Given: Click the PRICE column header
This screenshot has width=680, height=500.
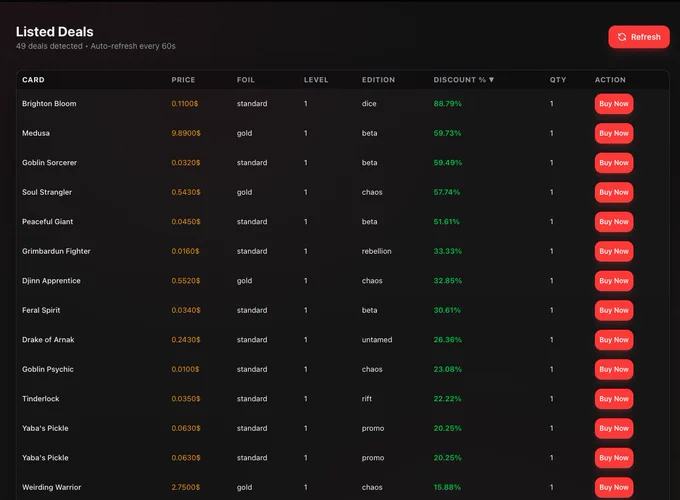Looking at the screenshot, I should 183,80.
